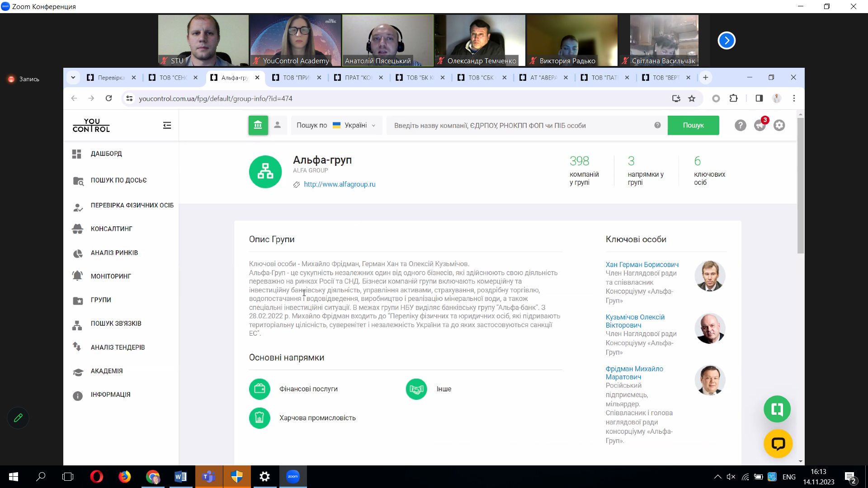This screenshot has height=488, width=868.
Task: Click the market analysis pie chart icon
Action: click(x=78, y=253)
